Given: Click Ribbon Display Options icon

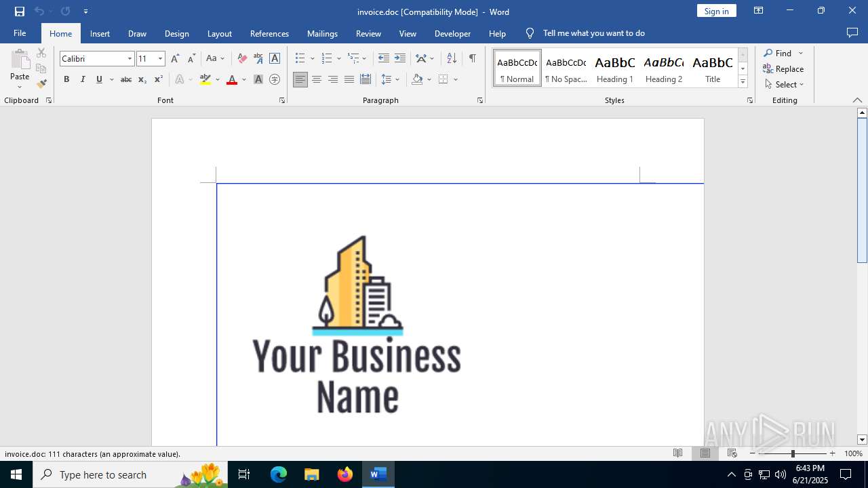Looking at the screenshot, I should point(759,11).
